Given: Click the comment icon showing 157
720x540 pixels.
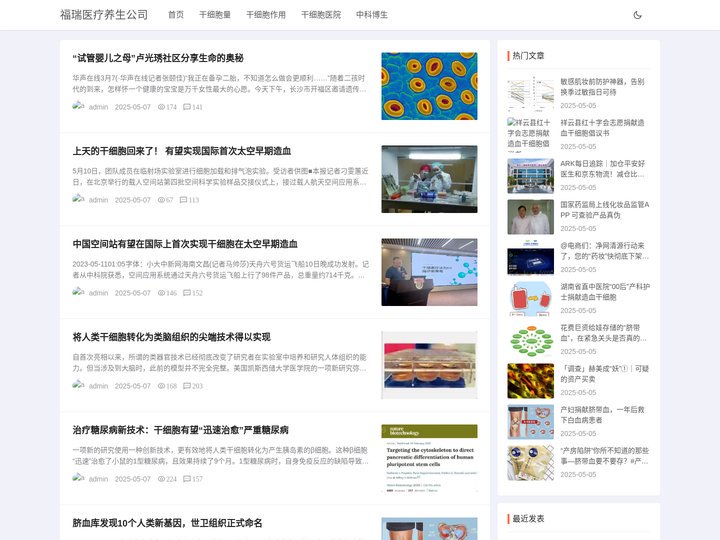Looking at the screenshot, I should (x=187, y=479).
